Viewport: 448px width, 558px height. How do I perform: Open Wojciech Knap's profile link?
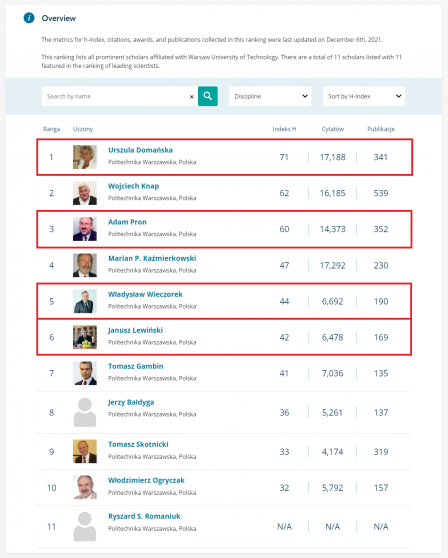pos(133,186)
